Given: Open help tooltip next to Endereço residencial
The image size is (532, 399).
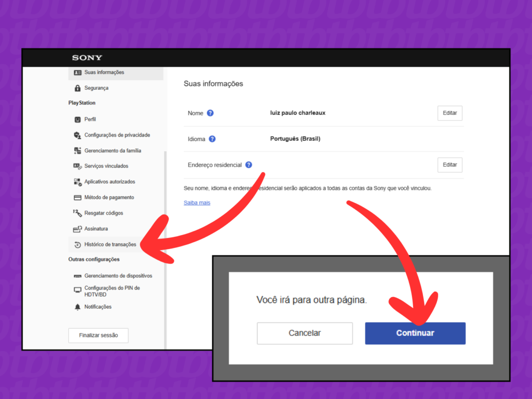Looking at the screenshot, I should tap(249, 165).
